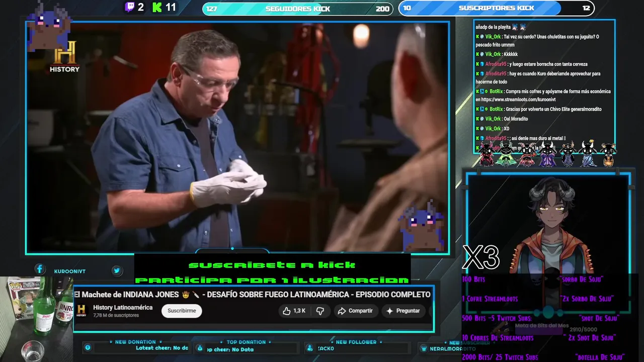Click '7,78 M de suscriptores' text
This screenshot has width=644, height=362.
116,315
